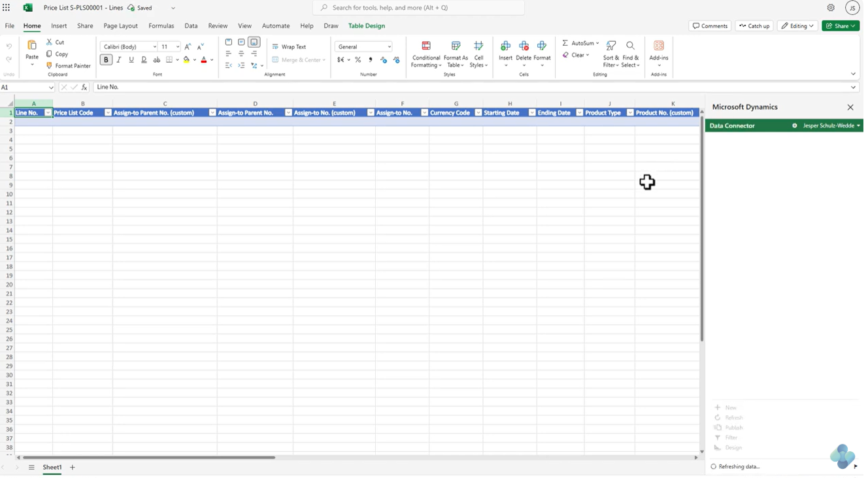Open the Formulas ribbon tab
This screenshot has width=868, height=478.
click(161, 26)
